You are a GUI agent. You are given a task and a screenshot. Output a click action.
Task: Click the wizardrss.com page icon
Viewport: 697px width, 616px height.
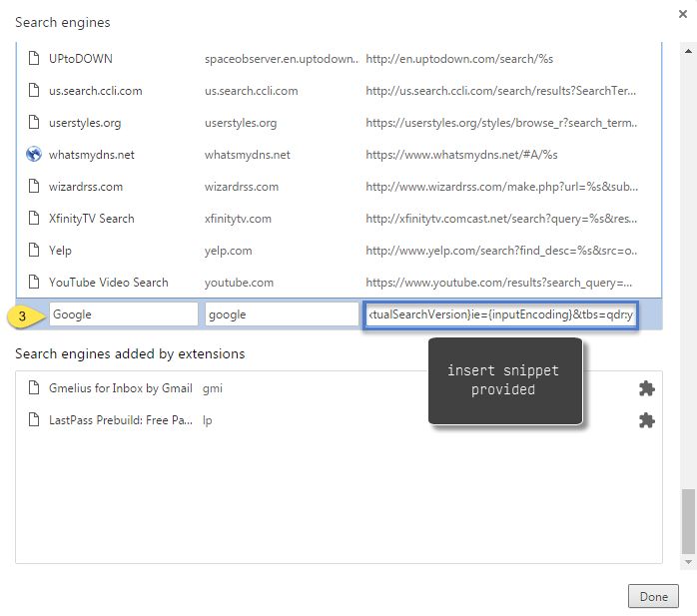point(34,187)
